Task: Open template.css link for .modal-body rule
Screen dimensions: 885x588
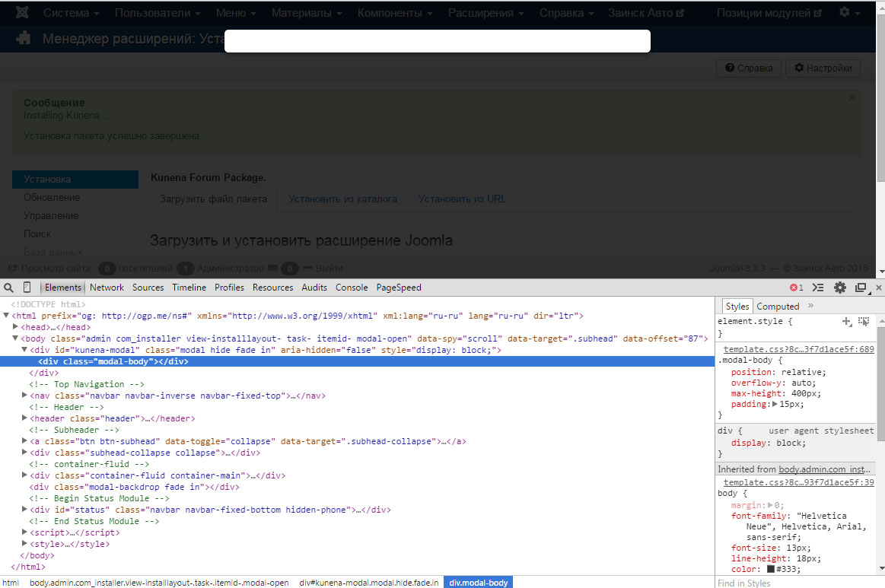Action: click(797, 349)
